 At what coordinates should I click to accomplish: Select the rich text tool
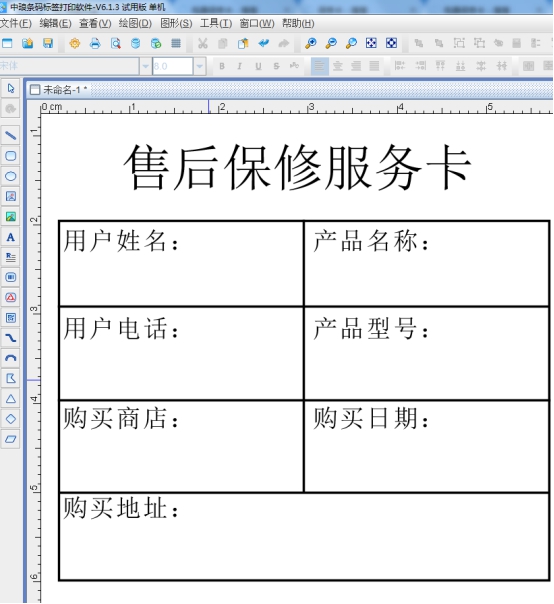(x=11, y=257)
